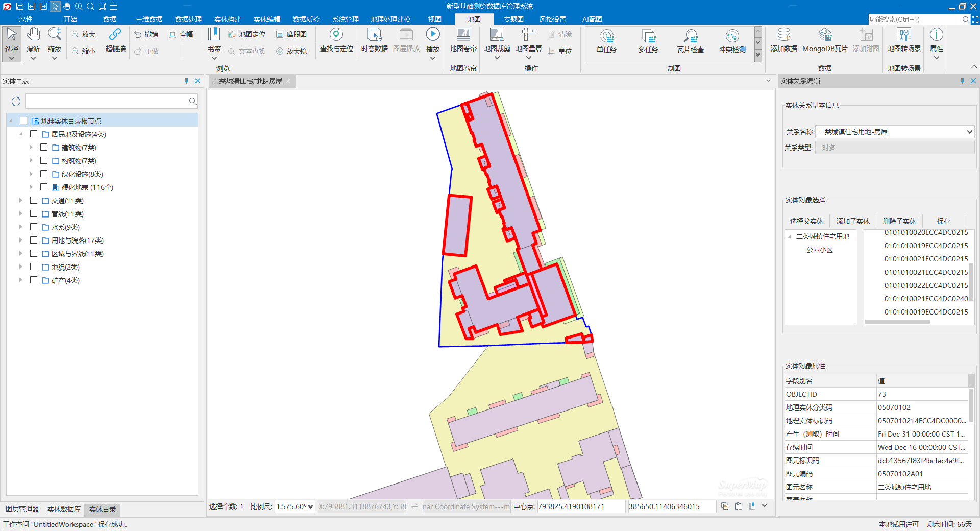
Task: Enable the 地图卷帘 map swipe tool
Action: click(x=463, y=40)
